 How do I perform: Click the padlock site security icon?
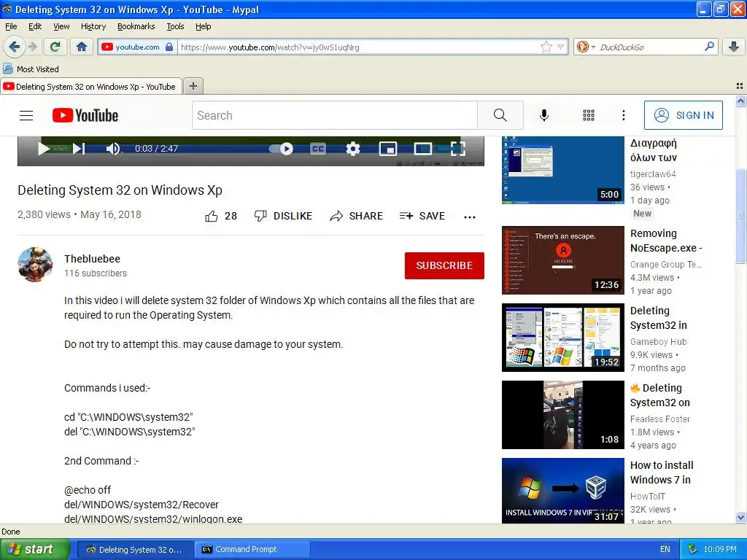pyautogui.click(x=169, y=47)
